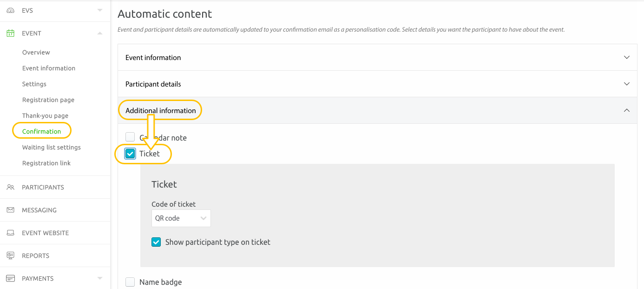
Task: Open the Code of ticket dropdown
Action: pyautogui.click(x=181, y=218)
